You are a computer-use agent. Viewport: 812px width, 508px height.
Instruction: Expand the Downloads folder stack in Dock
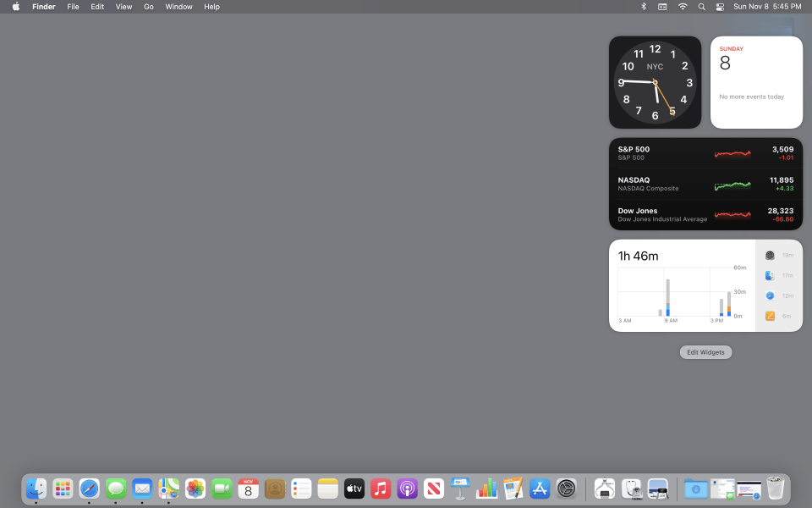tap(696, 489)
